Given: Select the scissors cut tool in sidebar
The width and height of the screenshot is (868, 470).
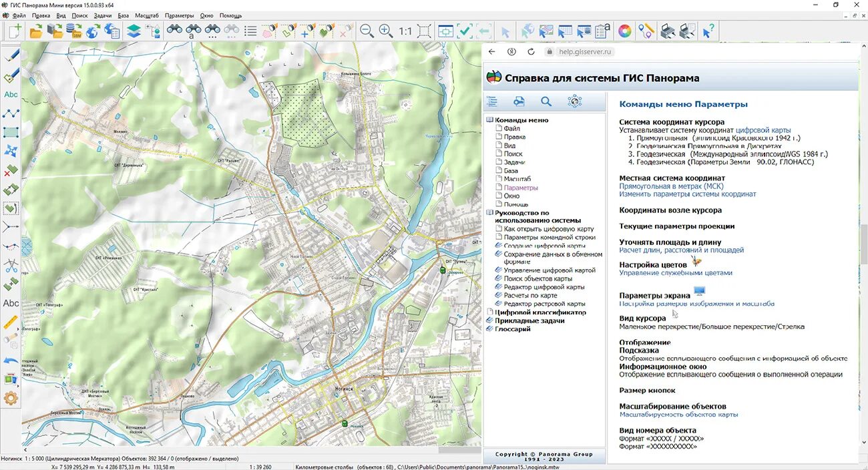Looking at the screenshot, I should coord(11,266).
